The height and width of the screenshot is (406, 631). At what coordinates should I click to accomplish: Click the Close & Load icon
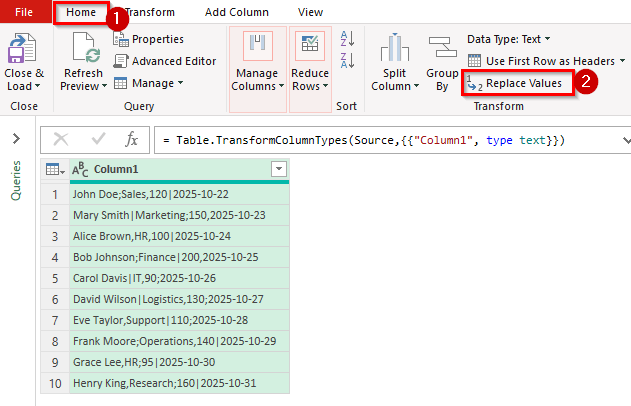(x=22, y=48)
